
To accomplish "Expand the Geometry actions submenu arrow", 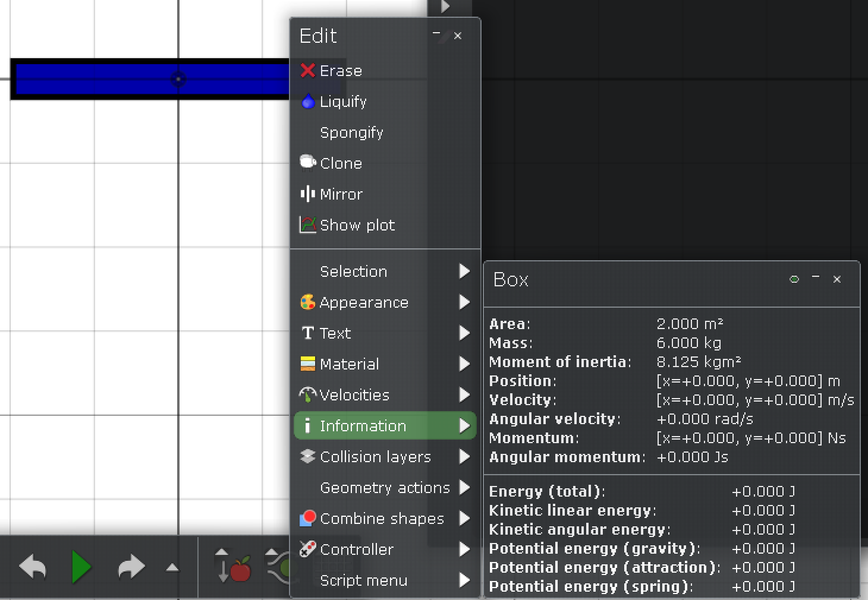I will [x=464, y=488].
